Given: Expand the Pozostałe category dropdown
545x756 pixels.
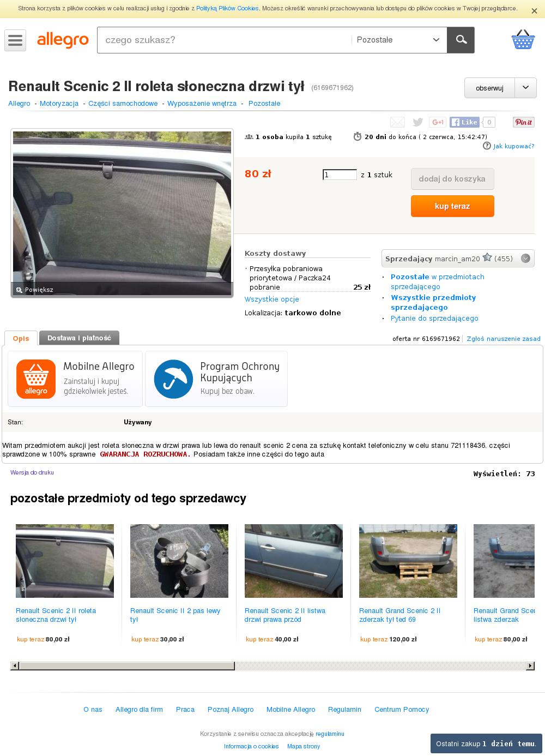Looking at the screenshot, I should pos(399,40).
